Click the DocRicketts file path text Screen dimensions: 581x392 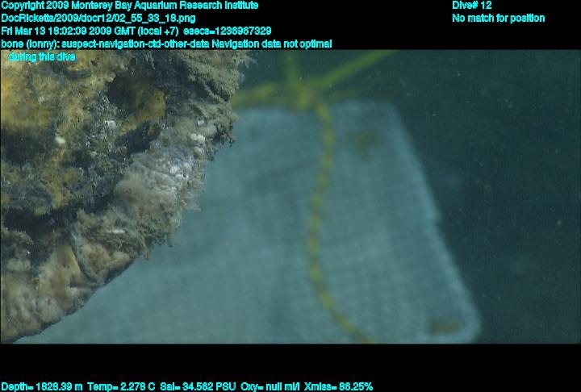click(x=98, y=18)
